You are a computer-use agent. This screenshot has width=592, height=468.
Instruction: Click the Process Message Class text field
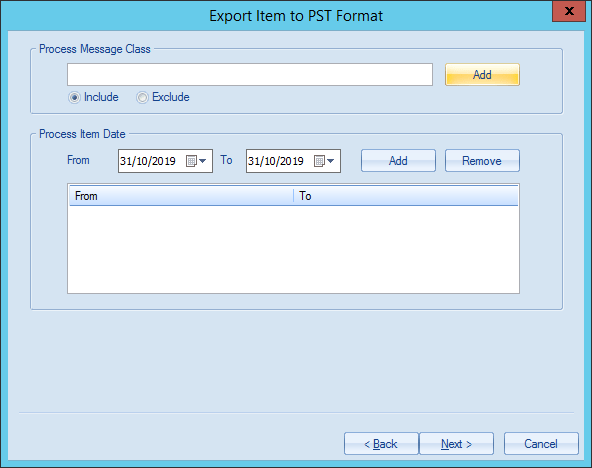click(x=250, y=74)
